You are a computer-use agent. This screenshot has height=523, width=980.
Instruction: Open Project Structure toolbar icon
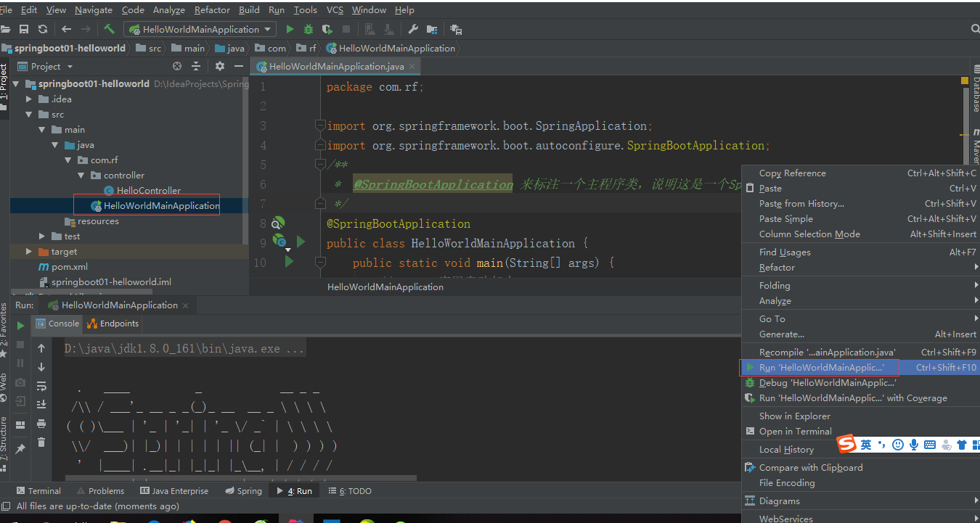click(432, 29)
